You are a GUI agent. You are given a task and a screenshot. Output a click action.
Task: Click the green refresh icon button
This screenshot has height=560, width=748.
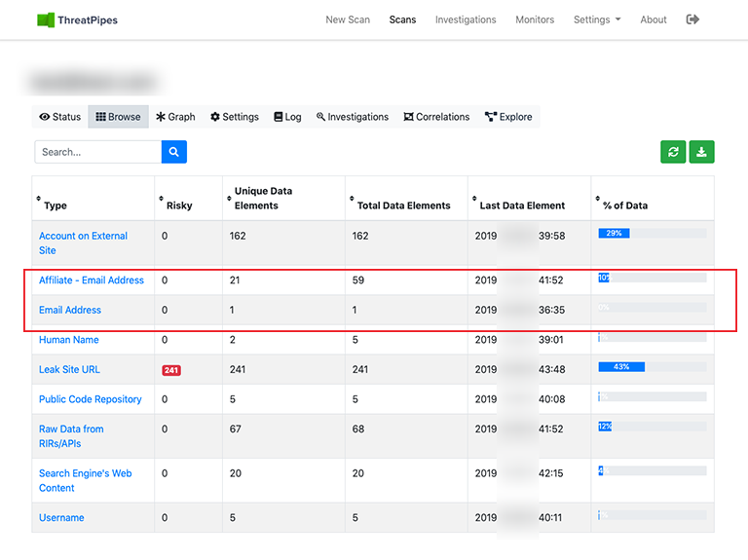click(672, 152)
